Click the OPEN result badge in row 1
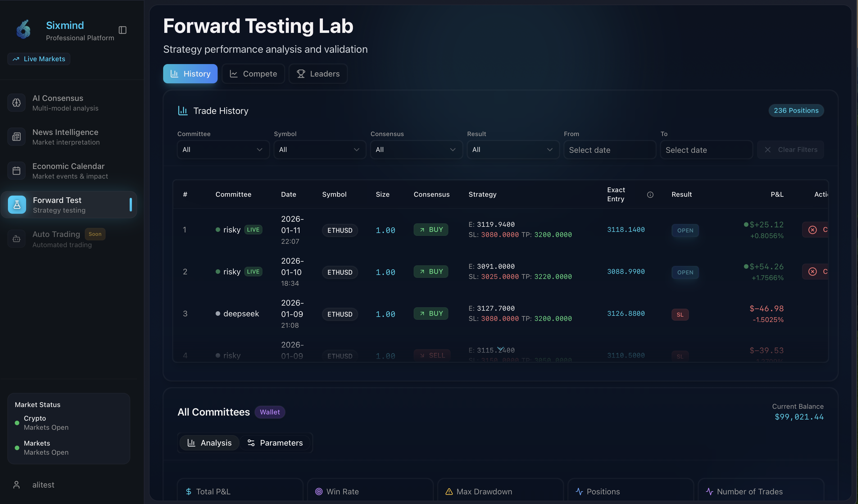The image size is (858, 504). pyautogui.click(x=685, y=230)
